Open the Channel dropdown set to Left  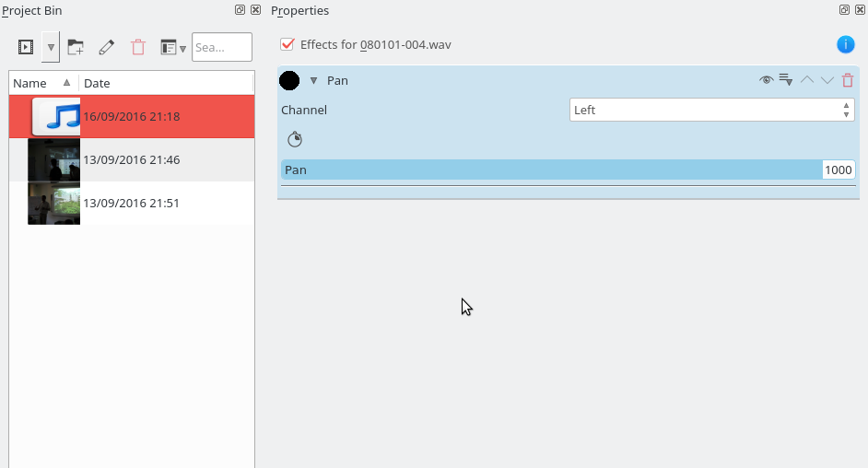click(712, 110)
